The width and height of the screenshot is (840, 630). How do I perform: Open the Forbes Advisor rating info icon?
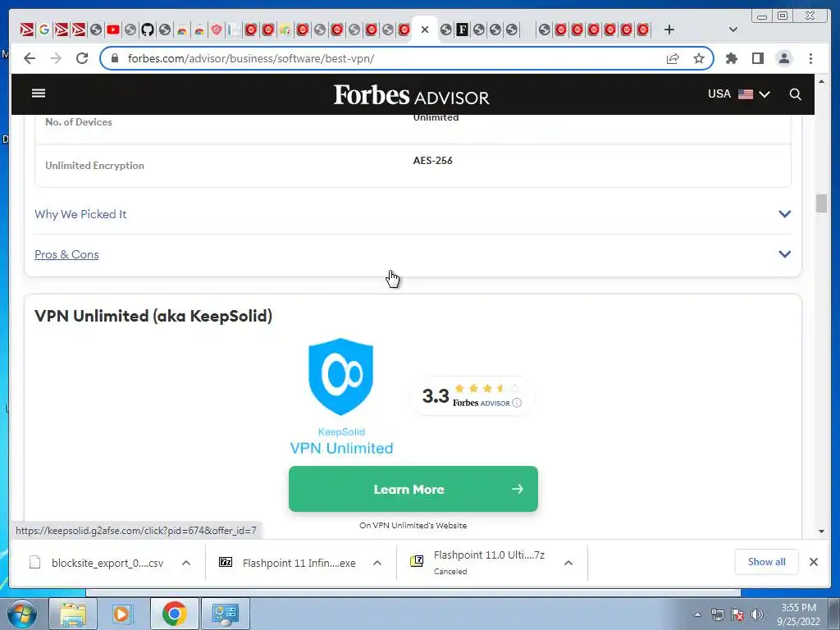point(517,403)
